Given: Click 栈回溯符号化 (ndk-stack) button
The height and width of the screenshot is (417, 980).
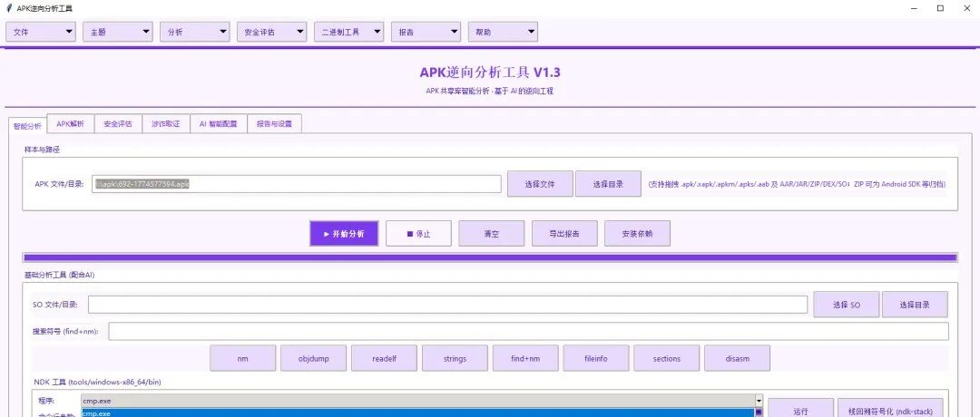Looking at the screenshot, I should click(891, 408).
